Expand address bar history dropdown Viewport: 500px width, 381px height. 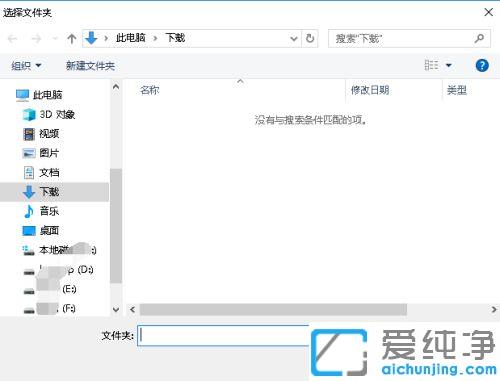pos(294,39)
